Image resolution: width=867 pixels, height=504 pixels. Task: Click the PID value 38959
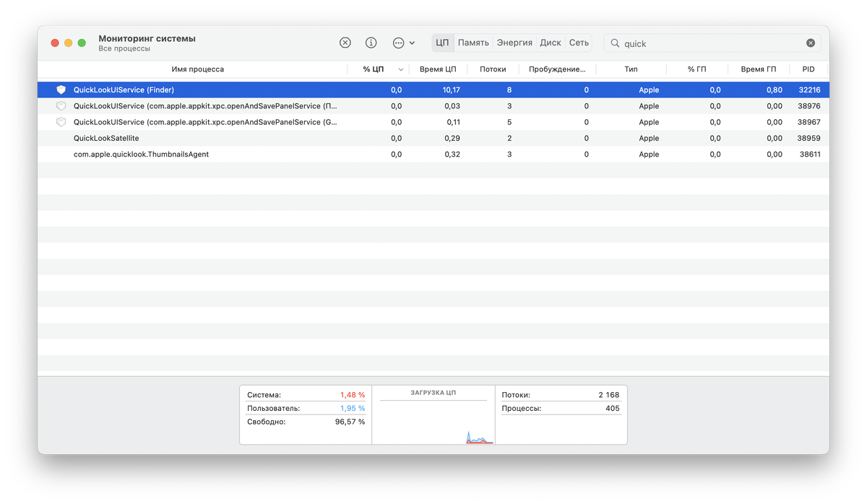(808, 138)
